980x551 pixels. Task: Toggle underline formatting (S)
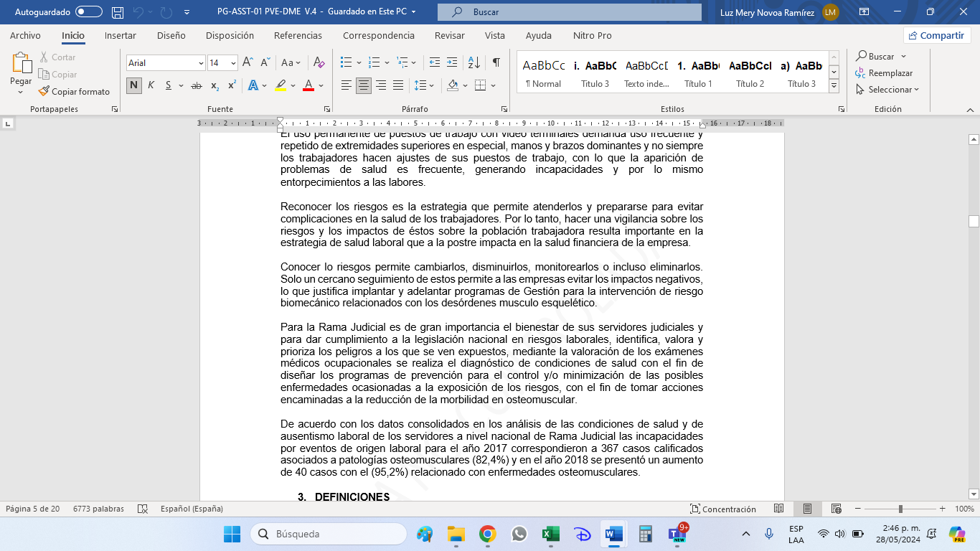coord(169,85)
